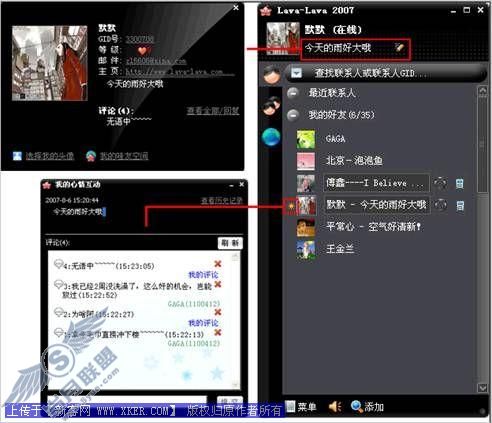Image resolution: width=492 pixels, height=423 pixels.
Task: Click the 添加 magnifier add-contact icon
Action: point(357,406)
